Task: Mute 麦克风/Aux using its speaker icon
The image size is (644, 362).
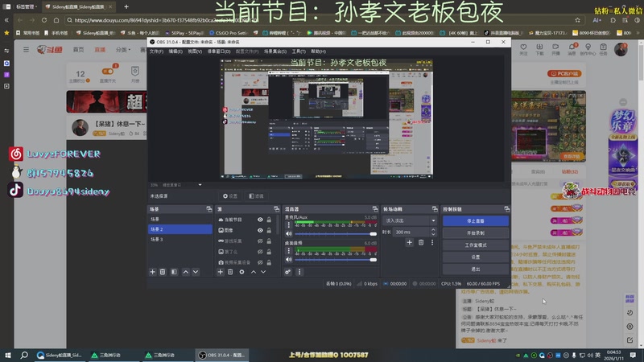Action: click(289, 233)
